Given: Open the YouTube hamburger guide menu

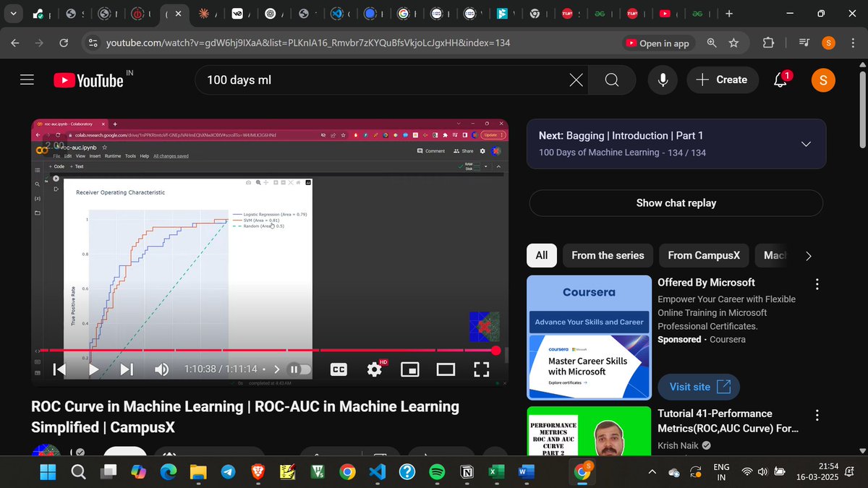Looking at the screenshot, I should click(27, 80).
